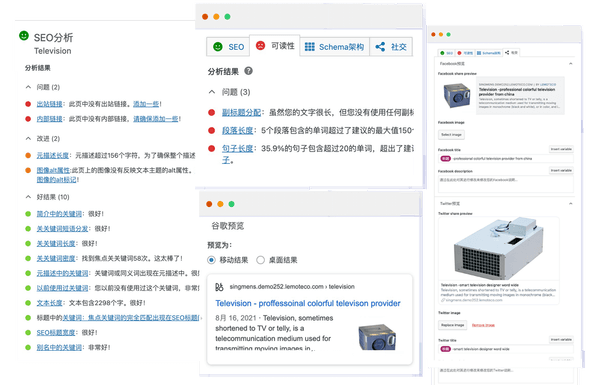Open the 副标题分配 link
Screen dimensions: 600x385
tap(241, 113)
